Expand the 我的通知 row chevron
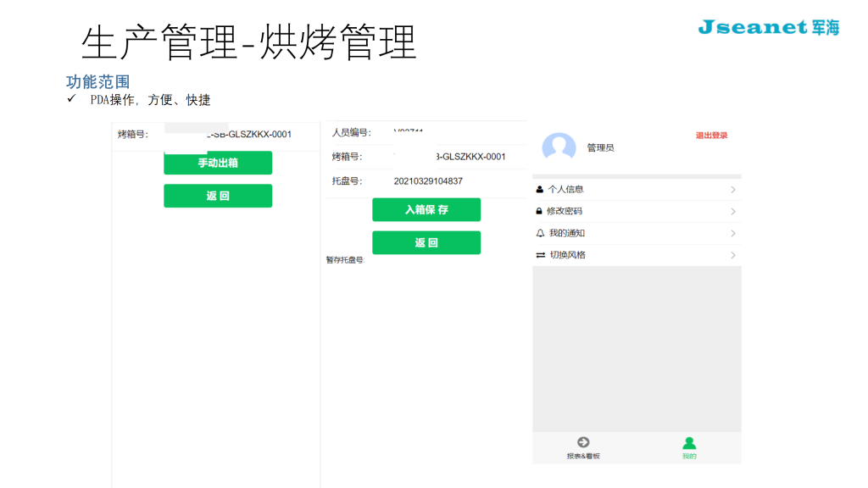Image resolution: width=868 pixels, height=488 pixels. coord(732,234)
